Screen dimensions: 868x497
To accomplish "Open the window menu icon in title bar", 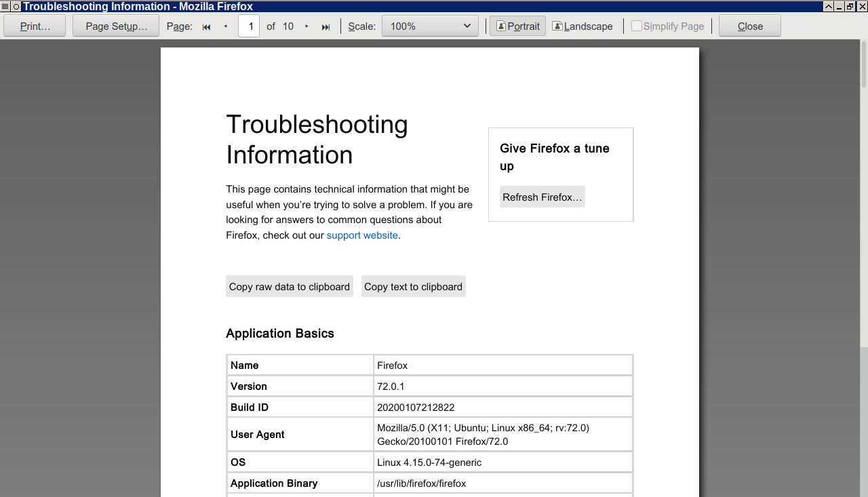I will point(5,6).
